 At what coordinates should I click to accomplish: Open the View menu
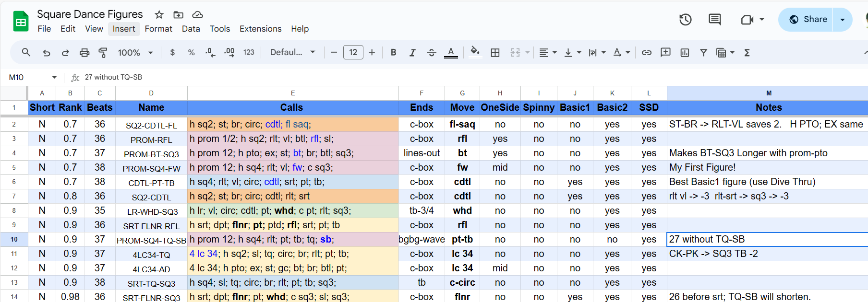point(94,29)
